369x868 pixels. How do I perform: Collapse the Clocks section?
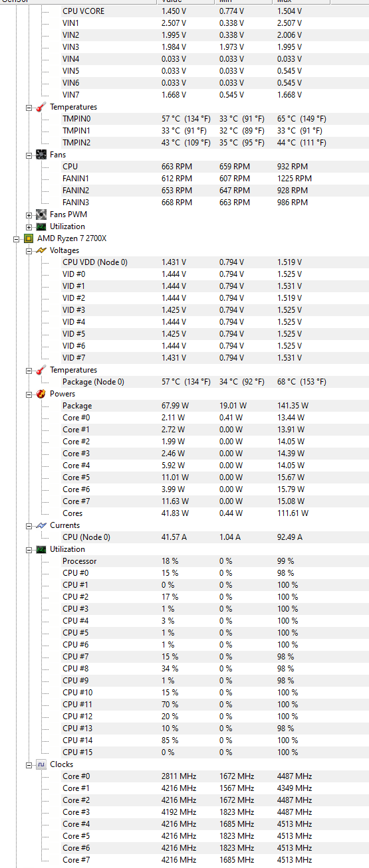tap(29, 764)
